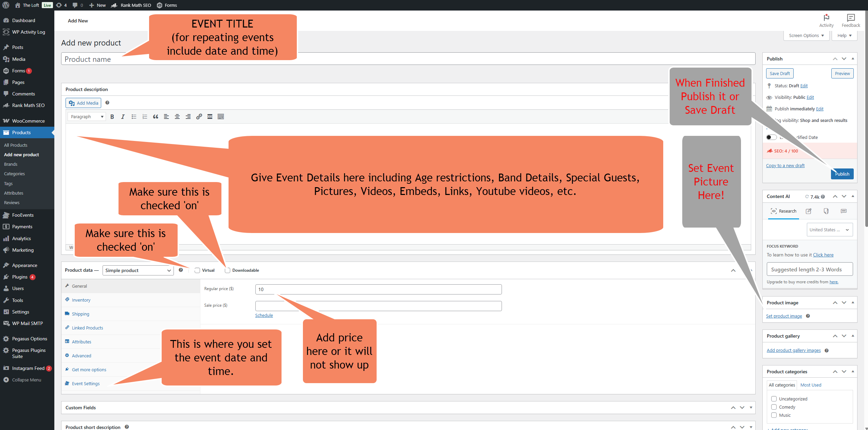The width and height of the screenshot is (868, 430).
Task: Open the Help dropdown
Action: [844, 35]
